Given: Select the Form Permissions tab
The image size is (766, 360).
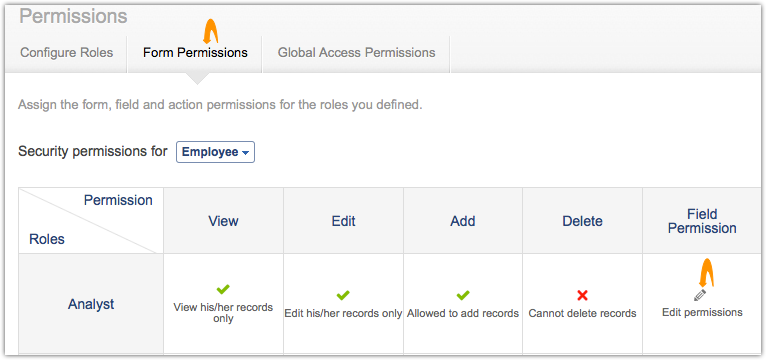Looking at the screenshot, I should click(195, 52).
